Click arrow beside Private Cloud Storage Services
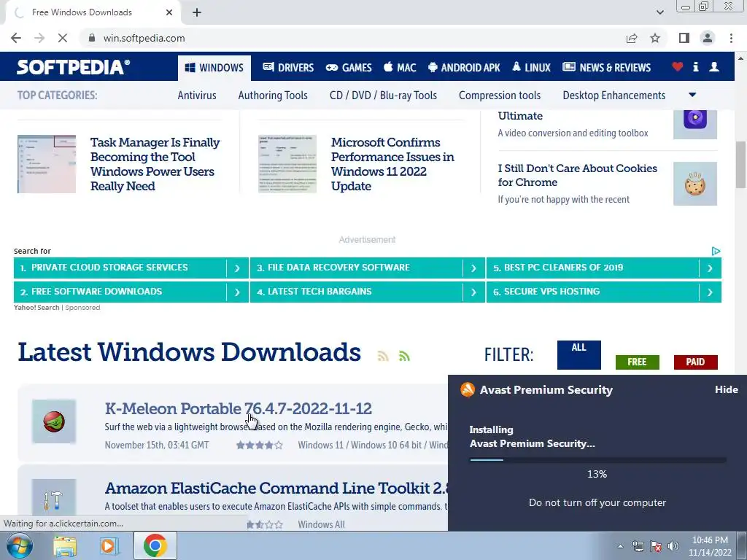Screen dimensions: 747x560 click(x=237, y=268)
